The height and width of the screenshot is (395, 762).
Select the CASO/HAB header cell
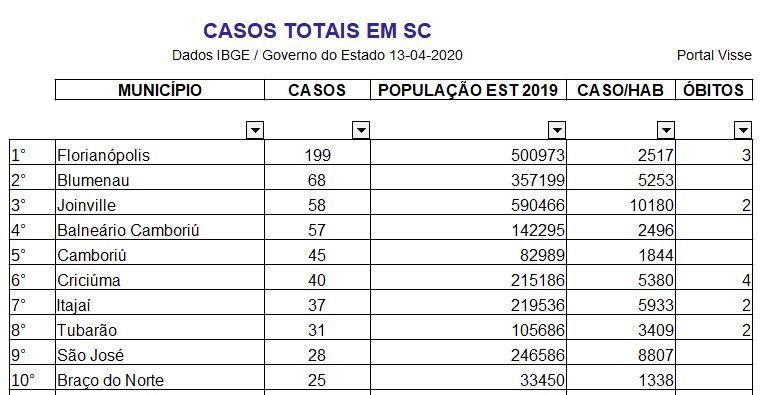(x=621, y=90)
